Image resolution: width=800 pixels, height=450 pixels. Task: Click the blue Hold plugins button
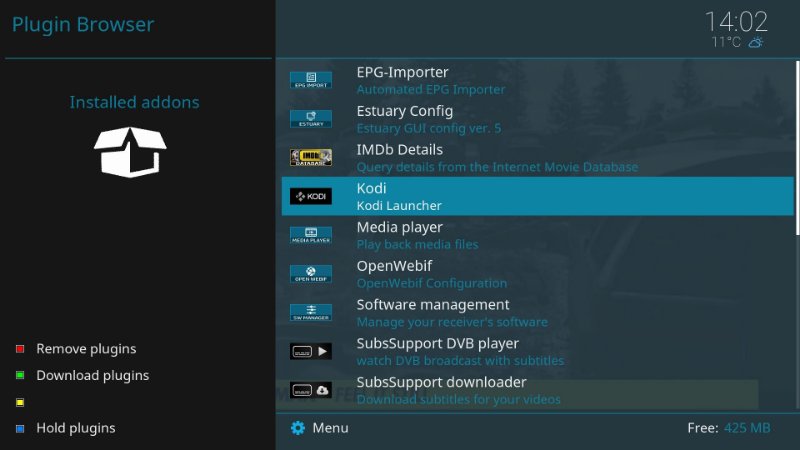[20, 428]
